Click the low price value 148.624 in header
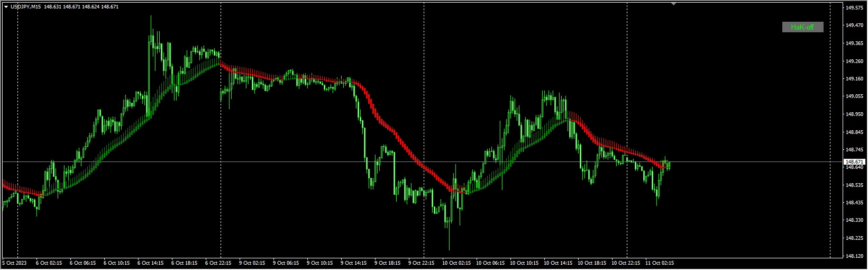Viewport: 868px width, 270px height. (92, 7)
